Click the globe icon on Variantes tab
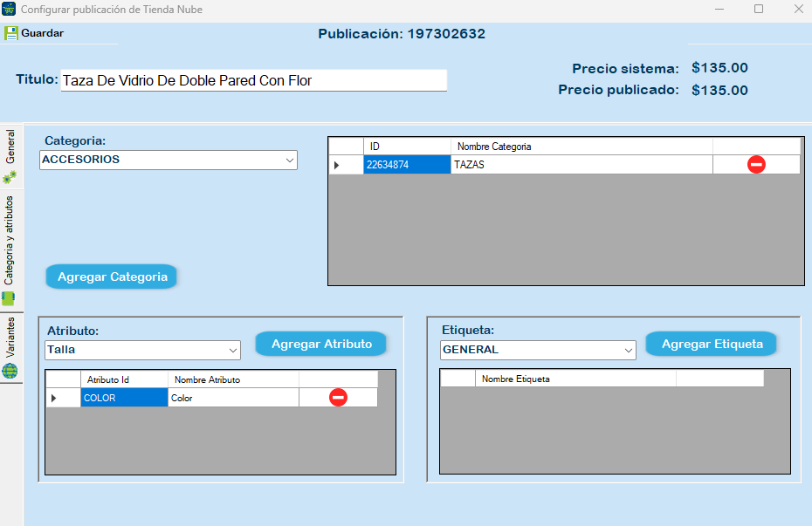Screen dimensions: 812x526 click(x=10, y=371)
